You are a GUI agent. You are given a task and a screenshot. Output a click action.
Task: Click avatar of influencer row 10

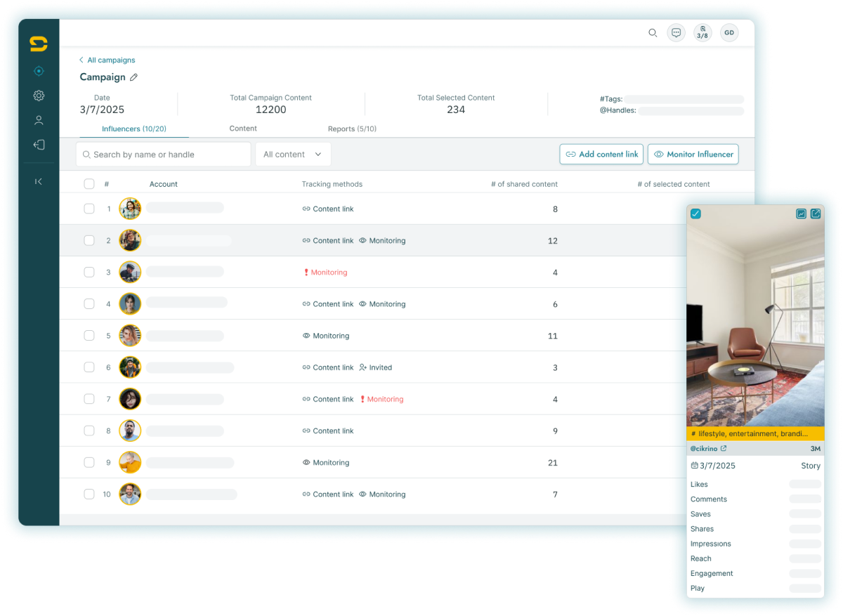click(x=130, y=494)
